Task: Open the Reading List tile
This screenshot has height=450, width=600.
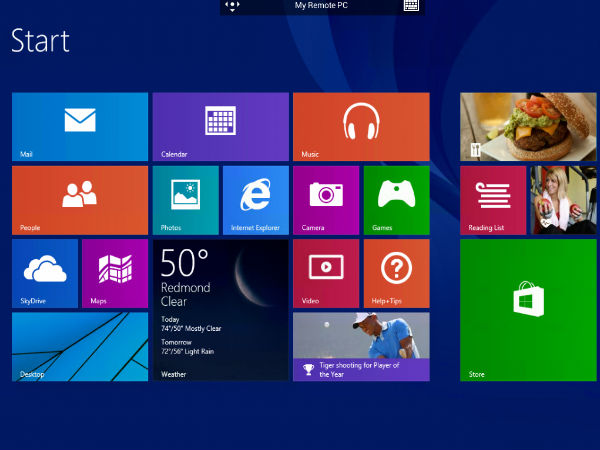Action: pos(493,200)
